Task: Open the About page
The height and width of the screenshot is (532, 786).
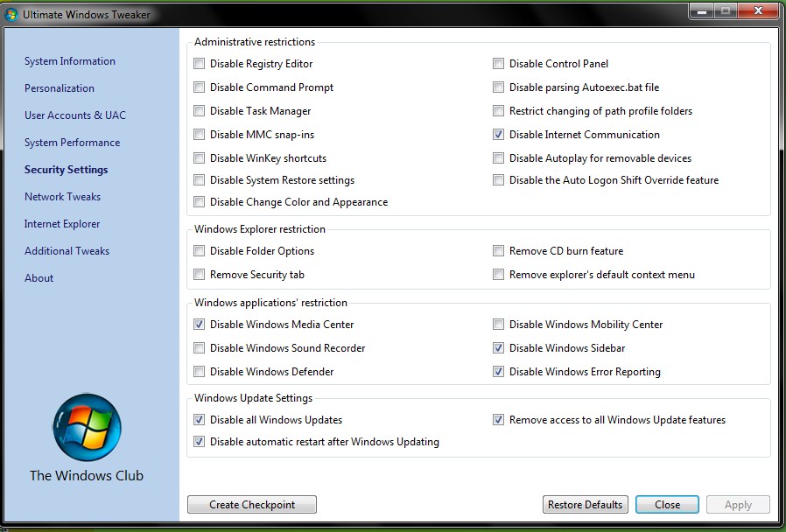Action: [39, 278]
